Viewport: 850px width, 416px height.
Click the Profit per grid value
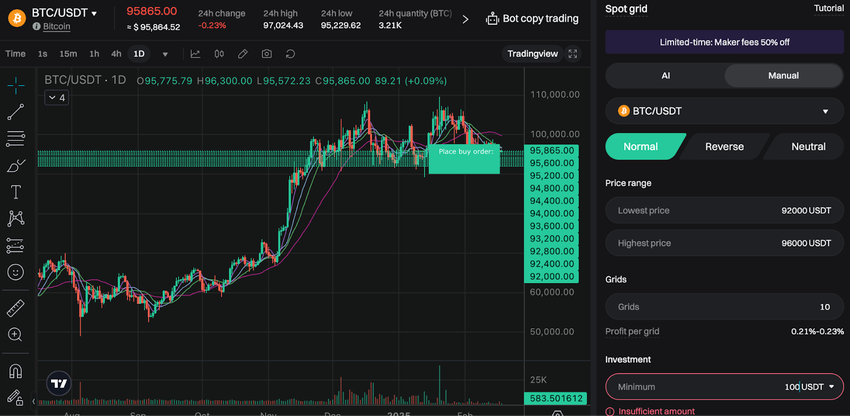point(817,331)
